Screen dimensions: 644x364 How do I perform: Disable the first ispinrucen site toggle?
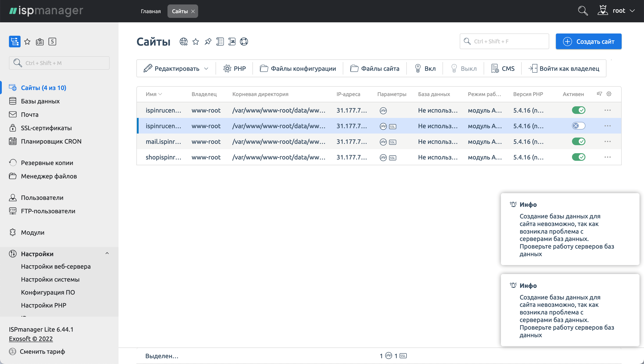point(578,110)
